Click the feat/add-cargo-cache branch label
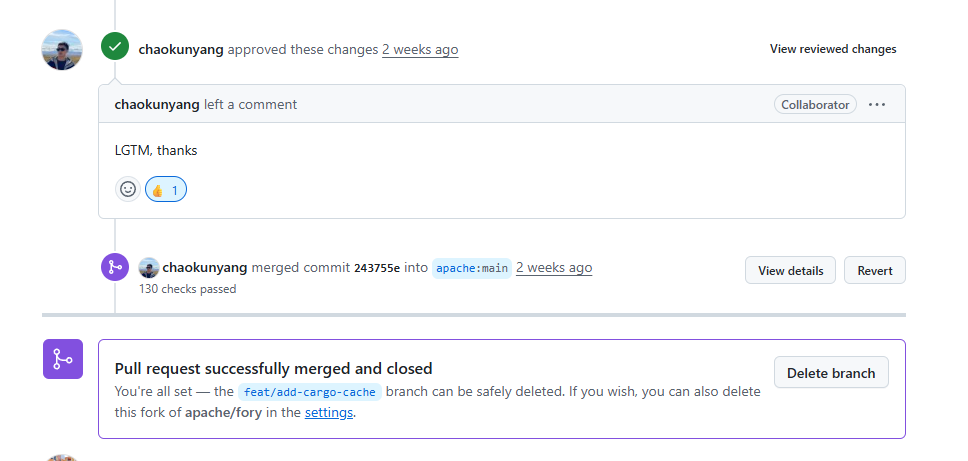The width and height of the screenshot is (968, 461). tap(310, 392)
